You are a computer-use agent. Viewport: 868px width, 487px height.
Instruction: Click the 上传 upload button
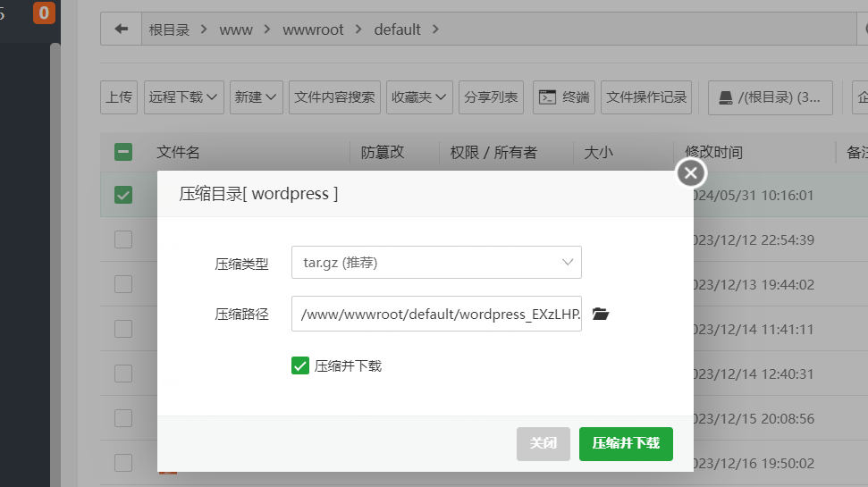coord(119,97)
